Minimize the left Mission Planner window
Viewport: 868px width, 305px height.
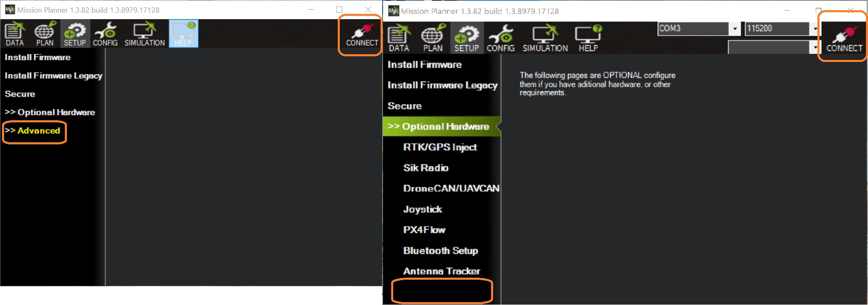coord(311,9)
